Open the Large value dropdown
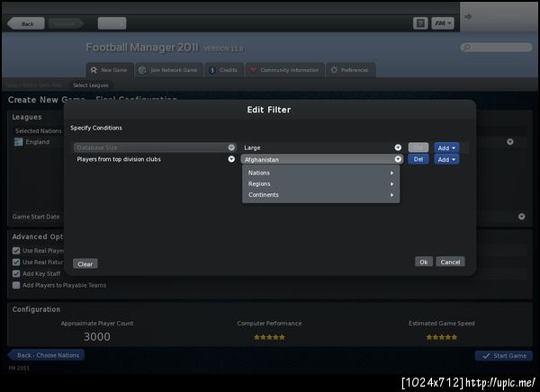Screen dimensions: 540x392 click(322, 147)
